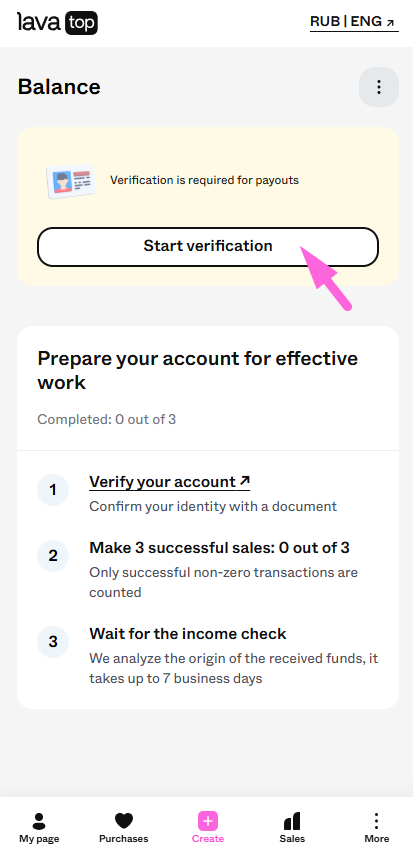Switch currency and language via RUB | ENG

[354, 22]
